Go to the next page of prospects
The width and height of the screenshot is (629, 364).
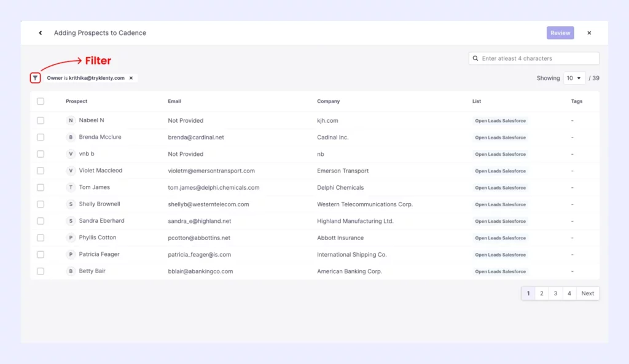point(587,293)
